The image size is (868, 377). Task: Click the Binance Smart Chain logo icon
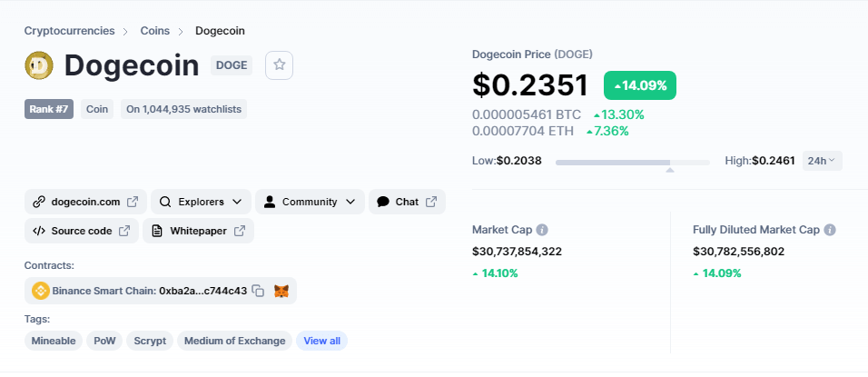[41, 291]
